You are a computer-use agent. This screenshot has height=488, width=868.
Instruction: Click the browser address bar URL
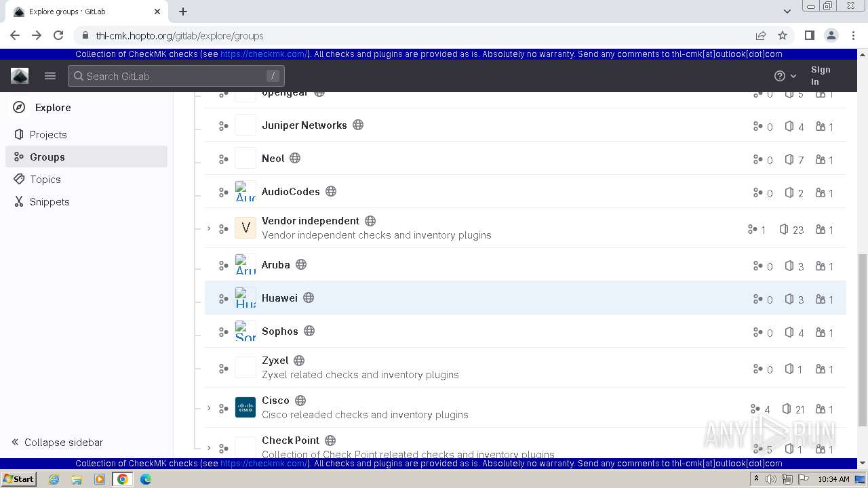click(x=180, y=36)
